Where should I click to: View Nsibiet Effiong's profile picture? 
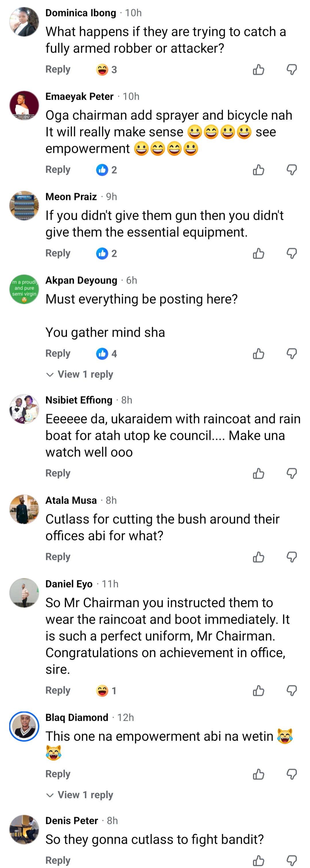tap(24, 409)
